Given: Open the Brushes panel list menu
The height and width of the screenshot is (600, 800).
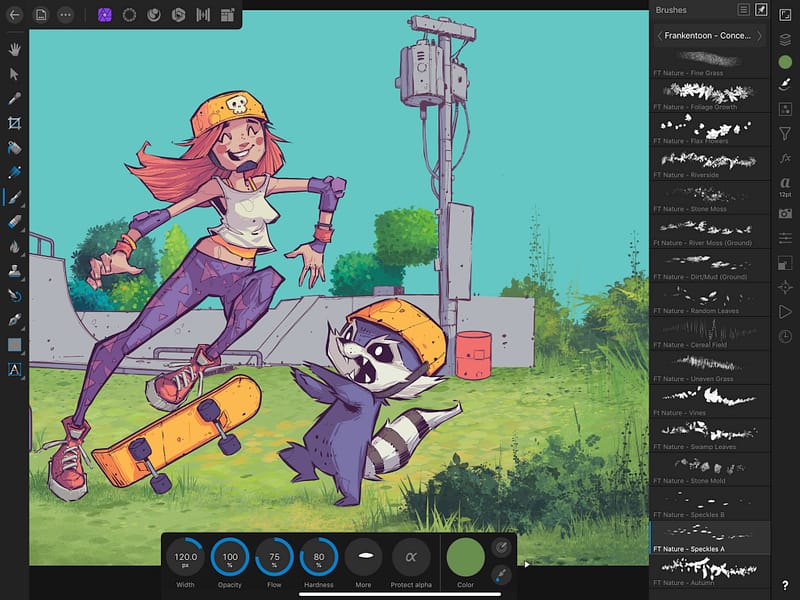Looking at the screenshot, I should pyautogui.click(x=744, y=10).
